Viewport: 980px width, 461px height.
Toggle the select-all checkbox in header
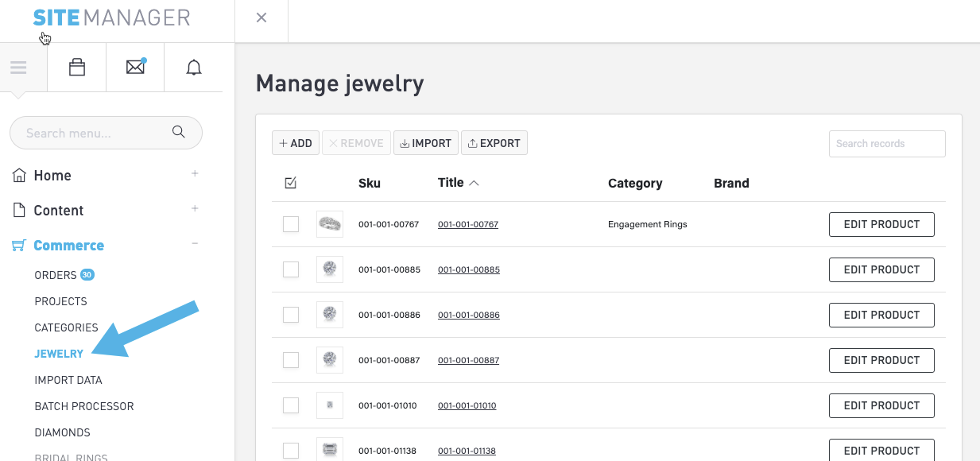pyautogui.click(x=291, y=184)
